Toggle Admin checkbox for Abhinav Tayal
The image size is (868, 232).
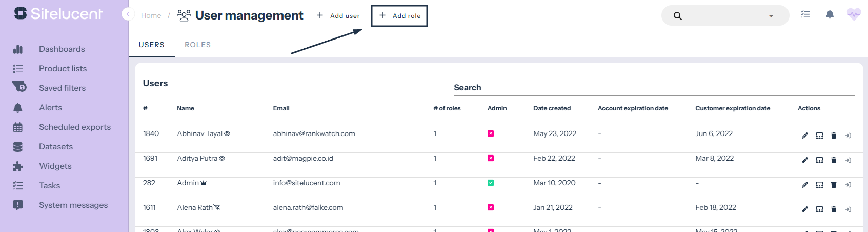coord(491,133)
